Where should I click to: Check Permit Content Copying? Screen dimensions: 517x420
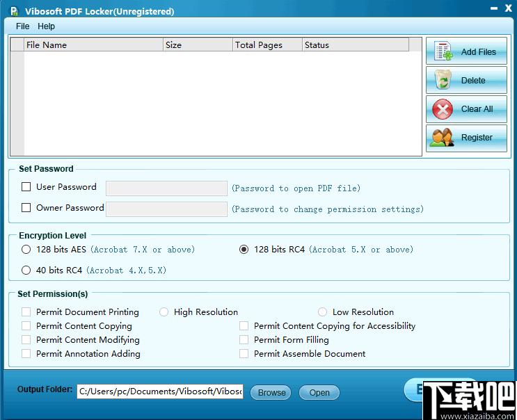[x=26, y=326]
